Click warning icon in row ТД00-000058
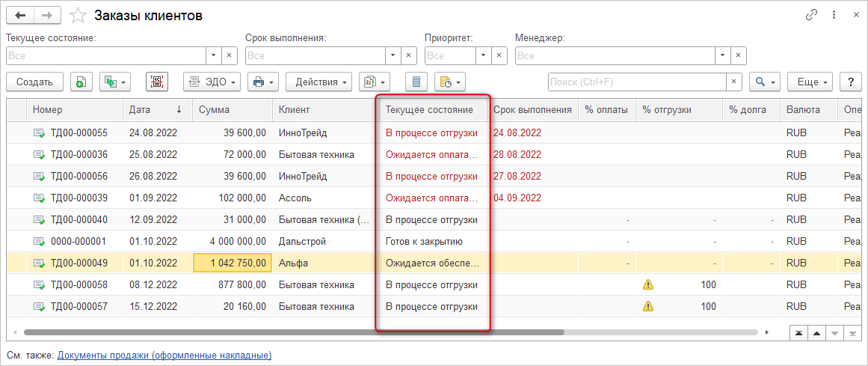 click(648, 284)
